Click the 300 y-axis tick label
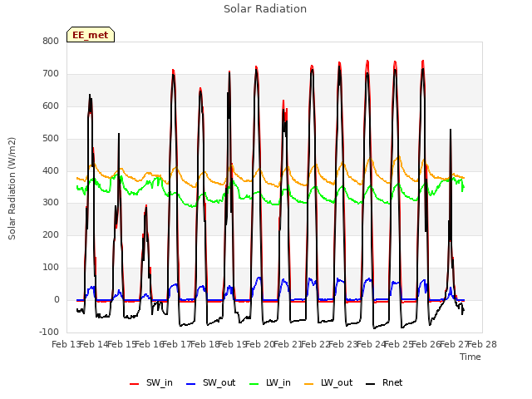532x399 pixels. [x=51, y=203]
